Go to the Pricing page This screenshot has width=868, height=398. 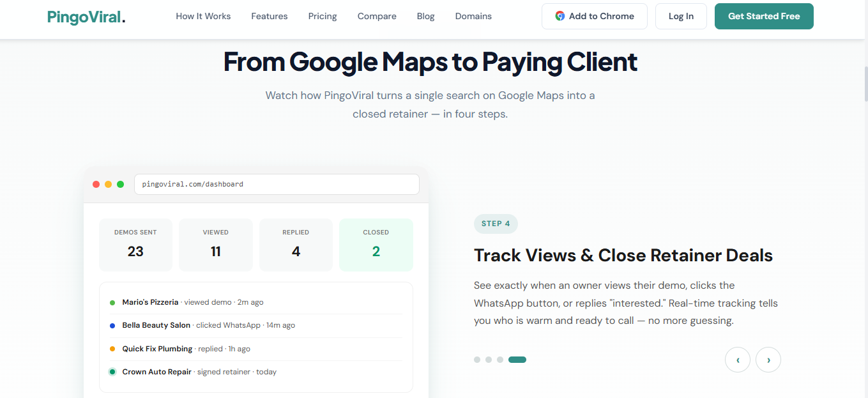323,16
